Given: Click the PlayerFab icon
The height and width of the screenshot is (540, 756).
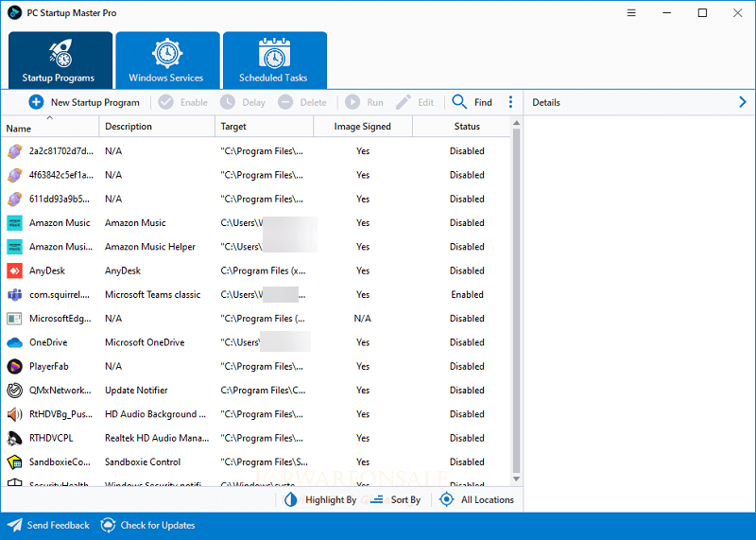Looking at the screenshot, I should [14, 366].
